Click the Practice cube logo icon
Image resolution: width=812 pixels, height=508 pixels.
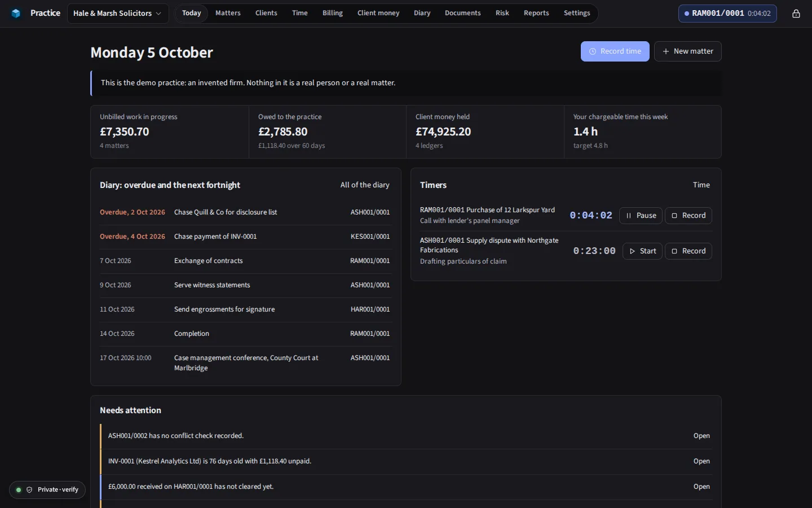(16, 13)
